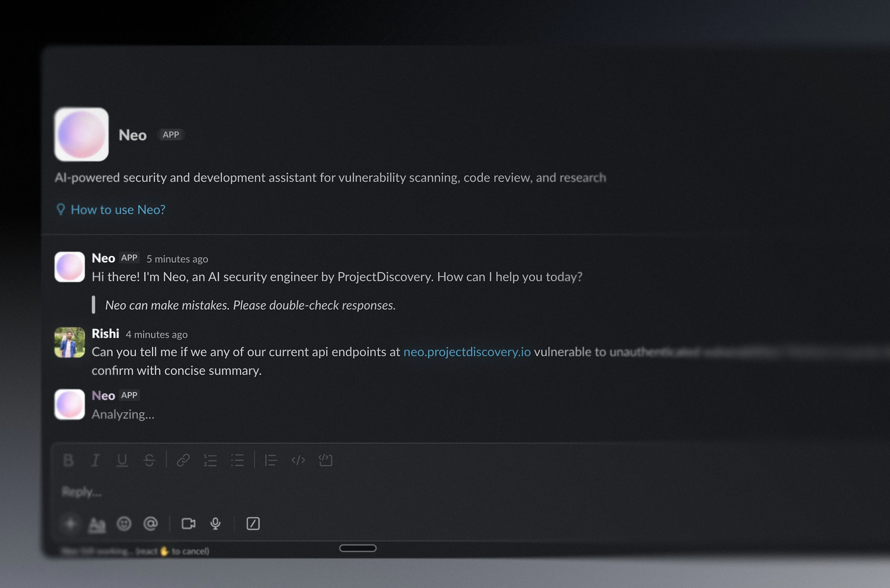Click the Neo avatar beside the greeting message
This screenshot has height=588, width=890.
coord(69,267)
